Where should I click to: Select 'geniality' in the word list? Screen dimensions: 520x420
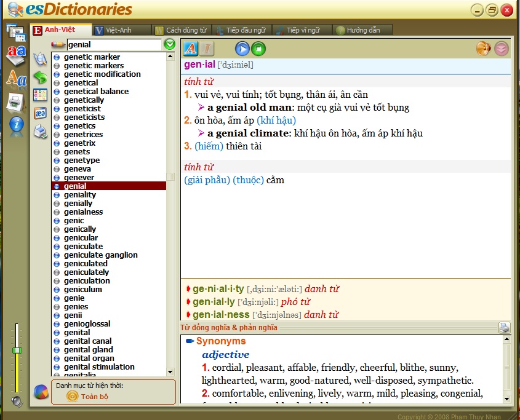coord(80,195)
